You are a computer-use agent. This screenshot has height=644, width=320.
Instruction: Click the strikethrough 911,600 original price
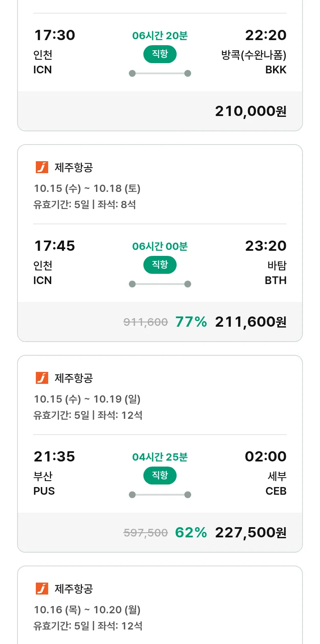145,322
